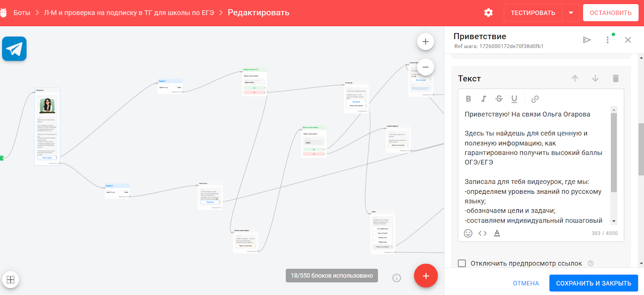Go to Боты breadcrumb
The image size is (644, 295).
coord(22,12)
